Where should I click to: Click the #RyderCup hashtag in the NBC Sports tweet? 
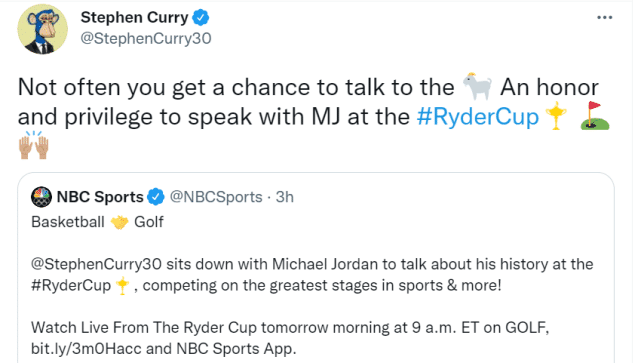(x=71, y=285)
